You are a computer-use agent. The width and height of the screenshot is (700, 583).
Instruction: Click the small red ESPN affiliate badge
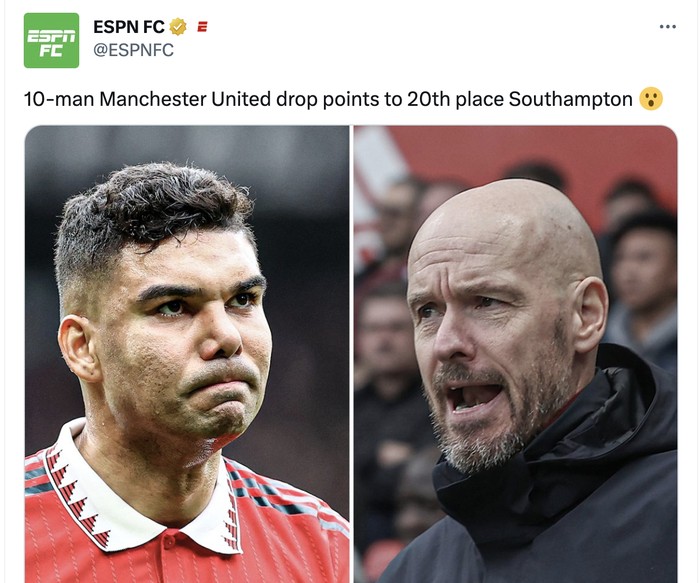(201, 27)
